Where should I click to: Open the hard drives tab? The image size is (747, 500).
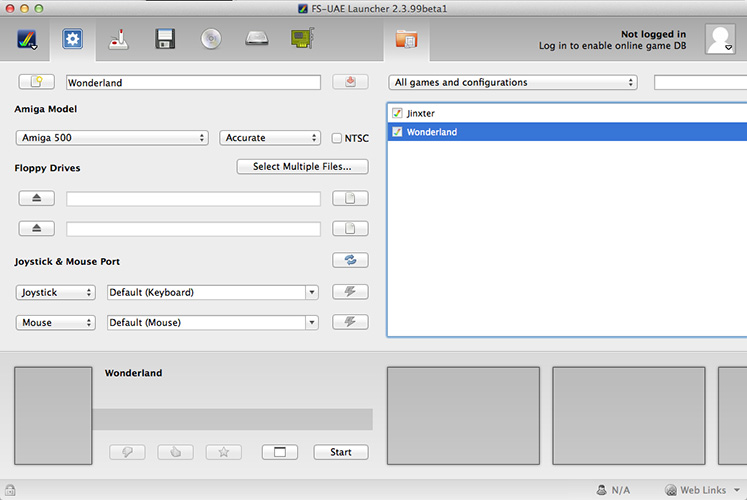(x=257, y=39)
